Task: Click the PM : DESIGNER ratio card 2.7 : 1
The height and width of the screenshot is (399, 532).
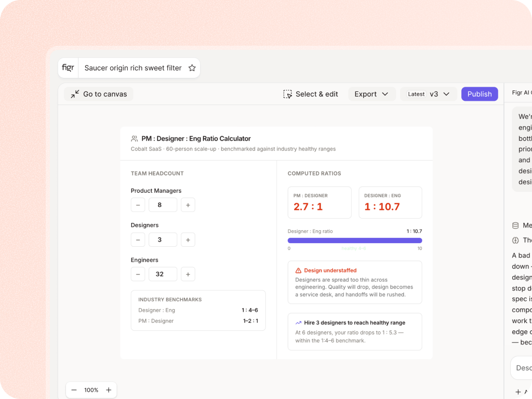Action: [x=320, y=203]
